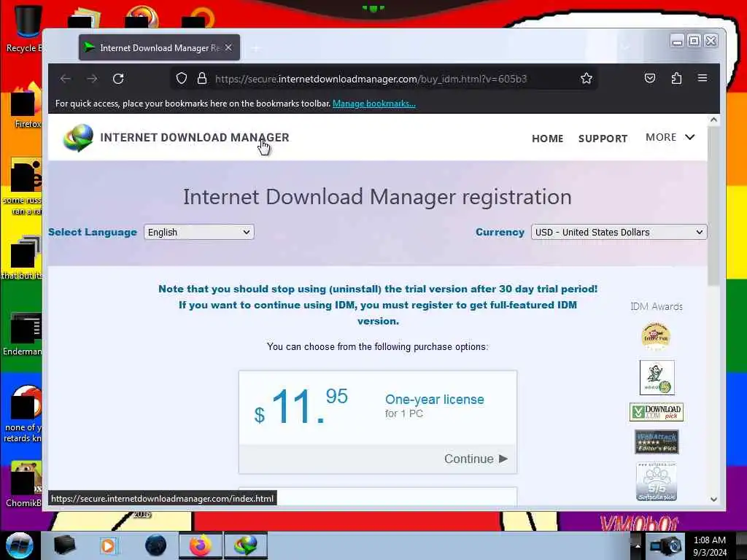Close the Internet Download Manager tab
This screenshot has height=560, width=747.
point(228,47)
